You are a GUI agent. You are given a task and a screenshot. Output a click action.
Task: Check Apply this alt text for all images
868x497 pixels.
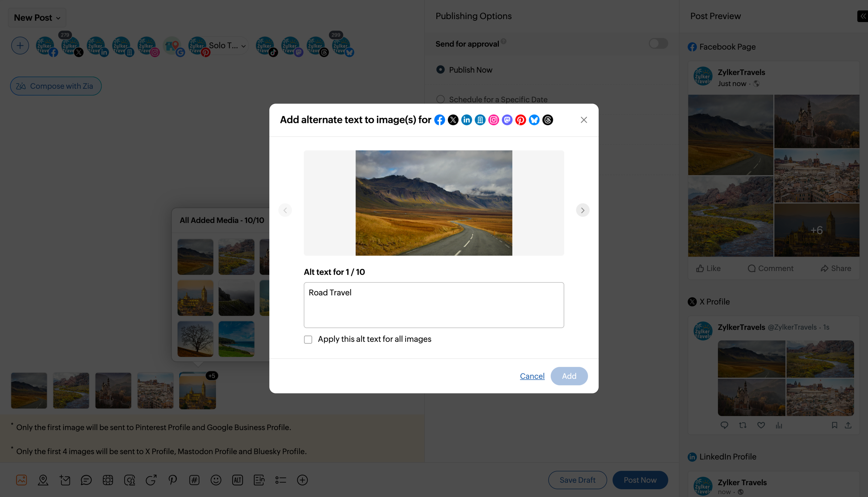308,340
